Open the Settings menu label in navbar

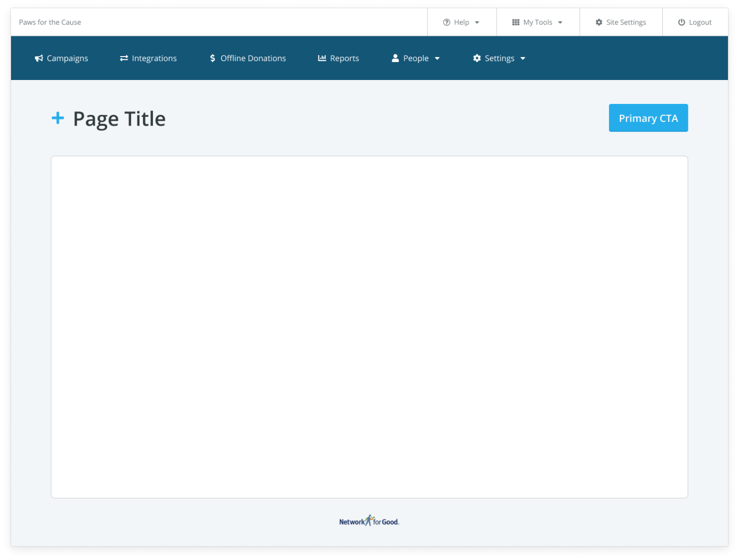500,58
